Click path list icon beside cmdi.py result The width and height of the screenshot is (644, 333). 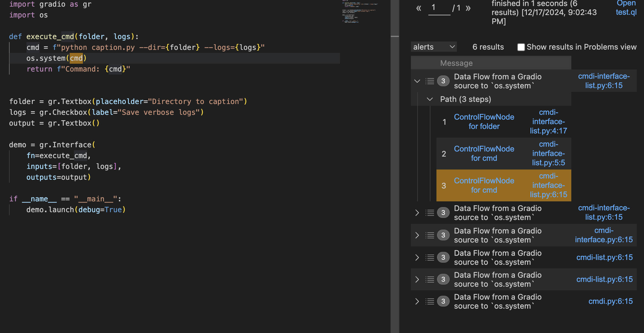[x=430, y=301]
